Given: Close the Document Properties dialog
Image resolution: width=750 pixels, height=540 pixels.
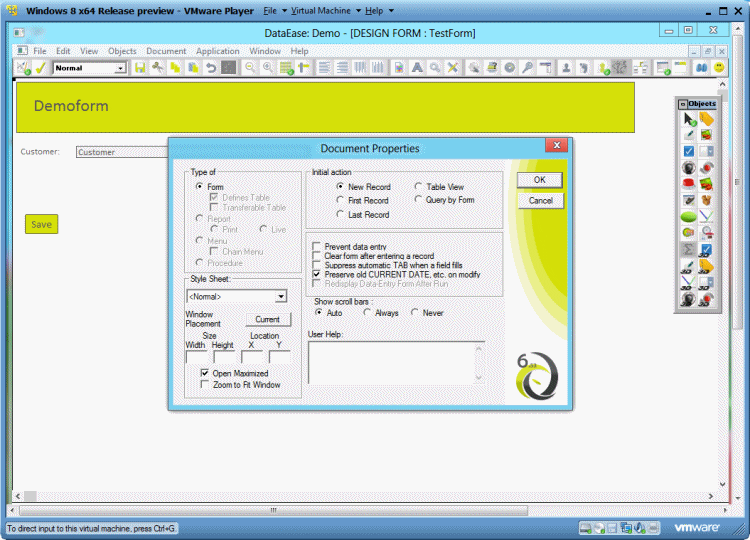Looking at the screenshot, I should point(556,145).
